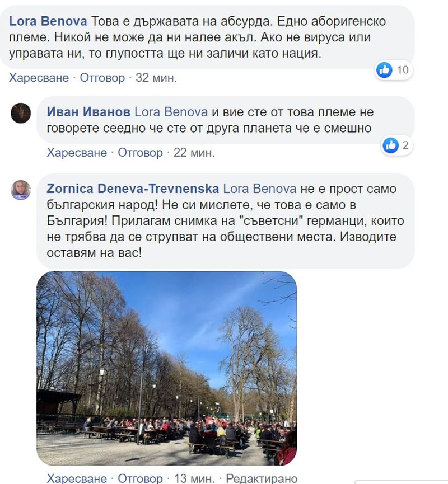Open Иван Иванов's profile picture
The height and width of the screenshot is (484, 448).
(21, 113)
